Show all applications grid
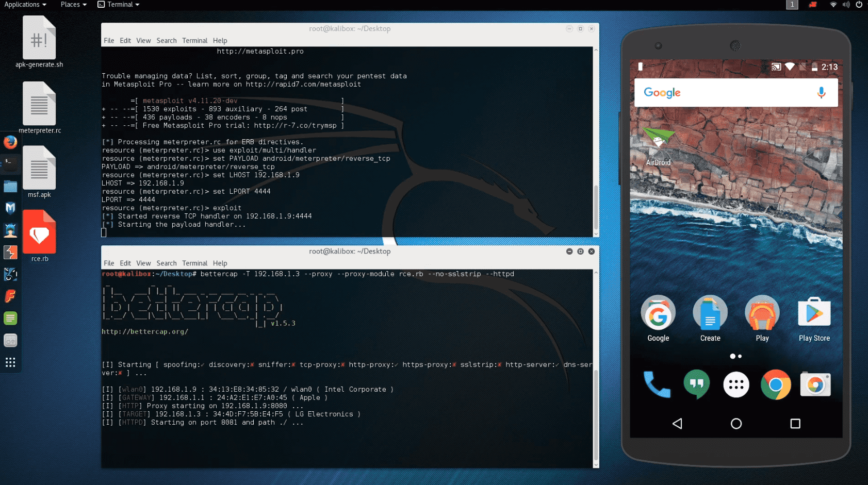The height and width of the screenshot is (485, 868). click(10, 362)
